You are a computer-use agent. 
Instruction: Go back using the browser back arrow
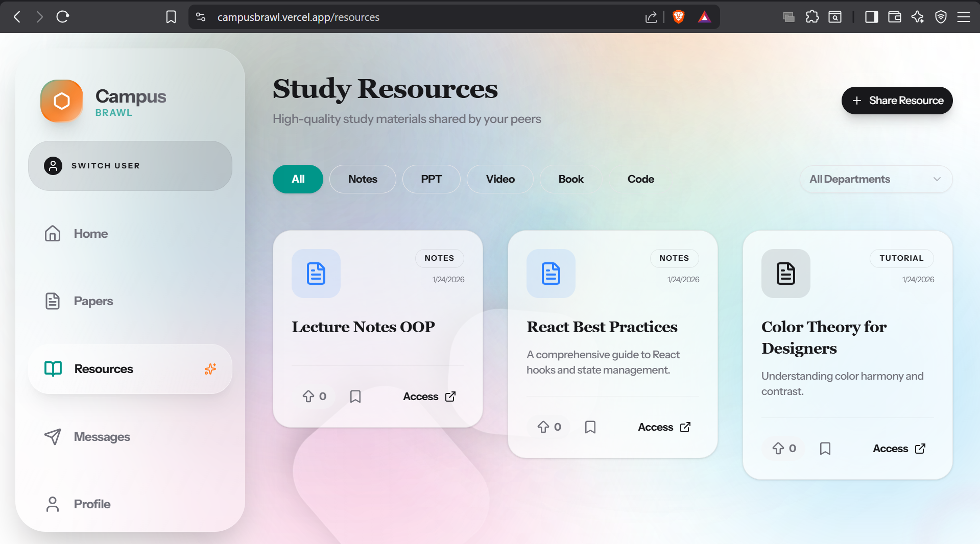pos(17,17)
